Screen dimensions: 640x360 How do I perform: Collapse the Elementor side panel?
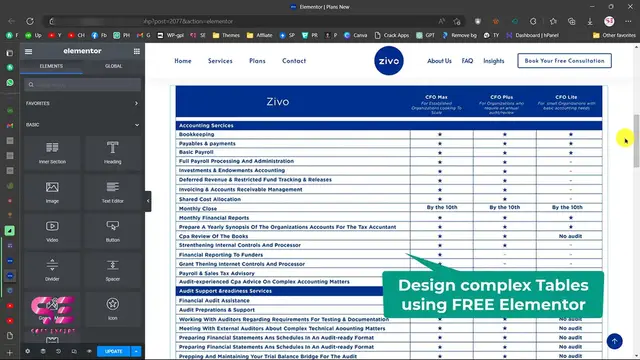coord(148,201)
